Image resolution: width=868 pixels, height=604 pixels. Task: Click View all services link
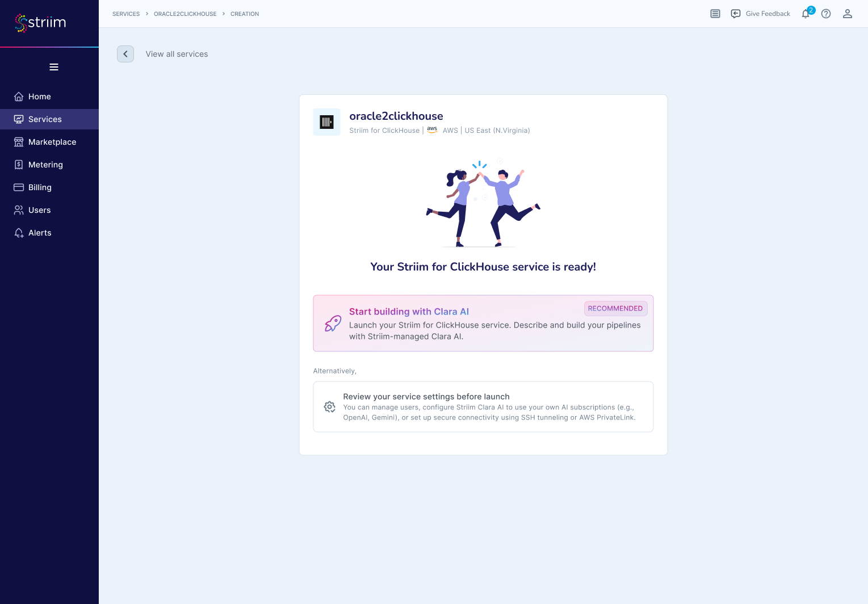177,54
